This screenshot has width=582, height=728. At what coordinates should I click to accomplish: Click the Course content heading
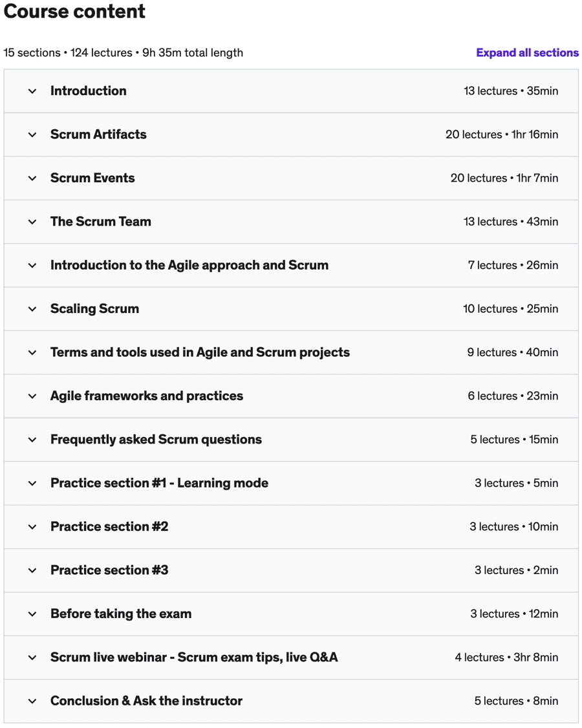tap(74, 12)
